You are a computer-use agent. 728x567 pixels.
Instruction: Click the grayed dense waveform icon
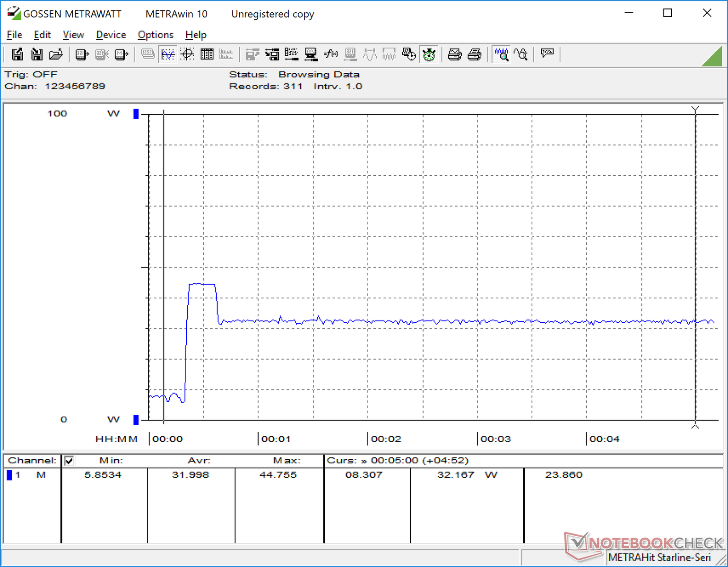[x=389, y=54]
